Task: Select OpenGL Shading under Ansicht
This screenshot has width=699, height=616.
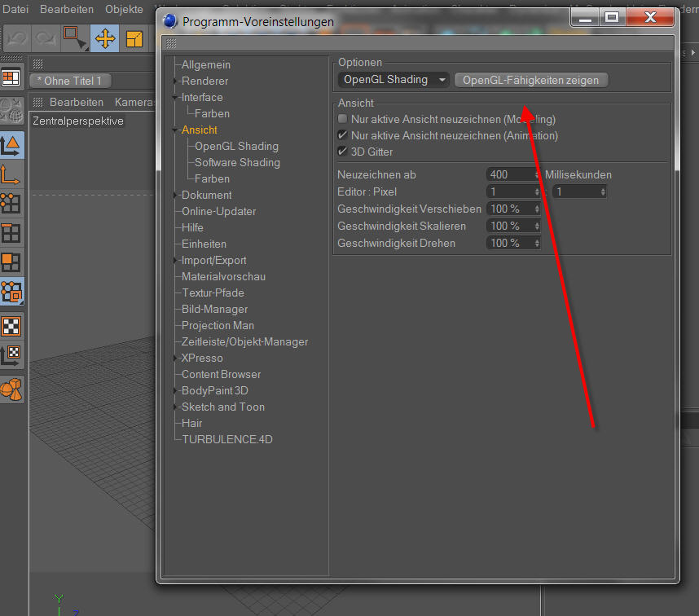Action: (x=237, y=146)
